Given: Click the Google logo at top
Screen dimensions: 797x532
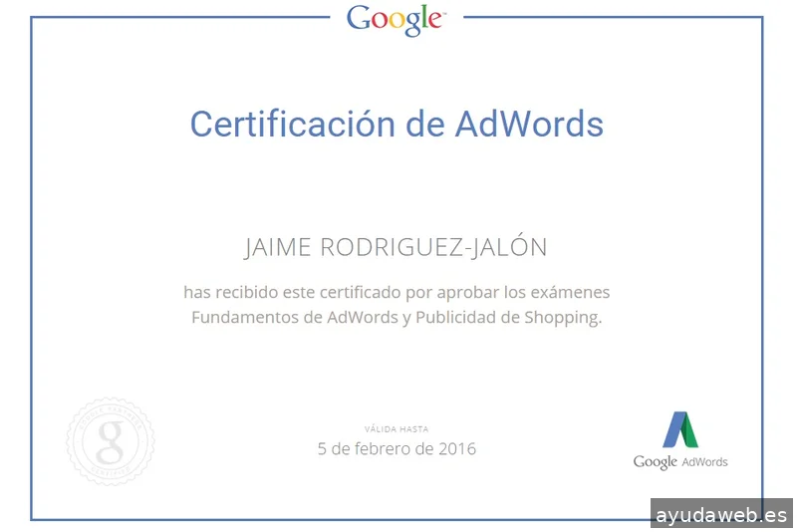Looking at the screenshot, I should [396, 20].
